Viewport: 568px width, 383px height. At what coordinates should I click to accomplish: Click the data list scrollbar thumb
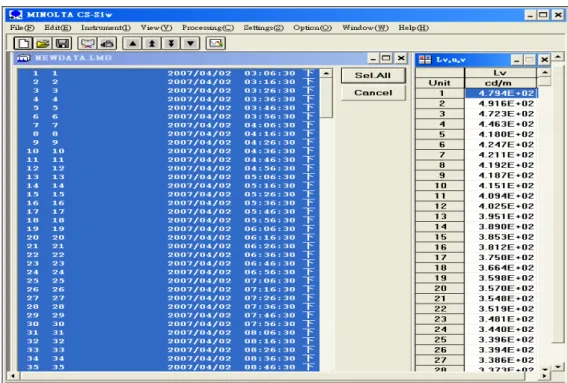click(326, 98)
